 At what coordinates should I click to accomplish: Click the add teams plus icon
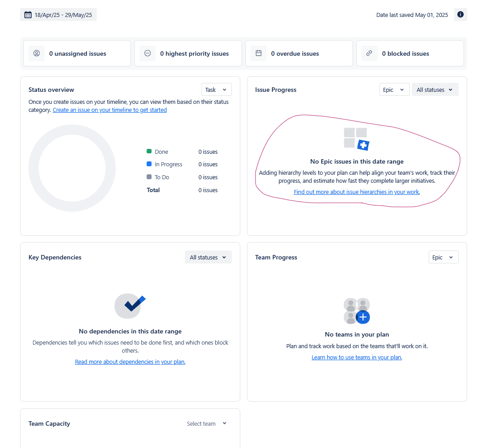click(363, 317)
